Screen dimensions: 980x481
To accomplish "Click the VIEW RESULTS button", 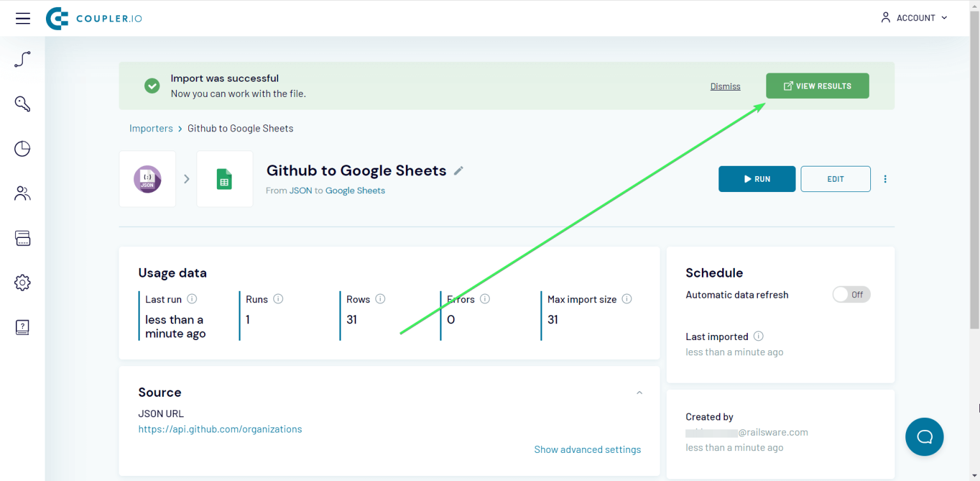I will point(817,85).
